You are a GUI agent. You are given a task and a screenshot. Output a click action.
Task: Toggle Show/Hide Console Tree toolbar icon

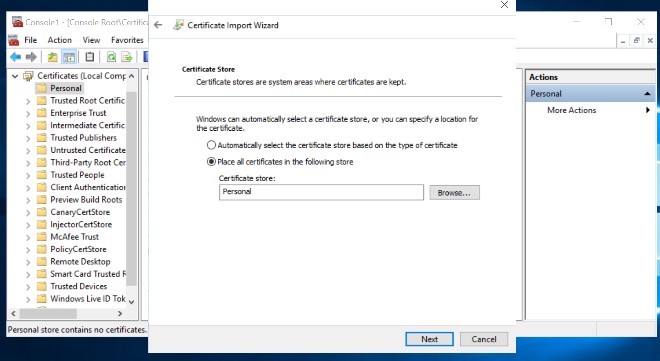pos(69,57)
